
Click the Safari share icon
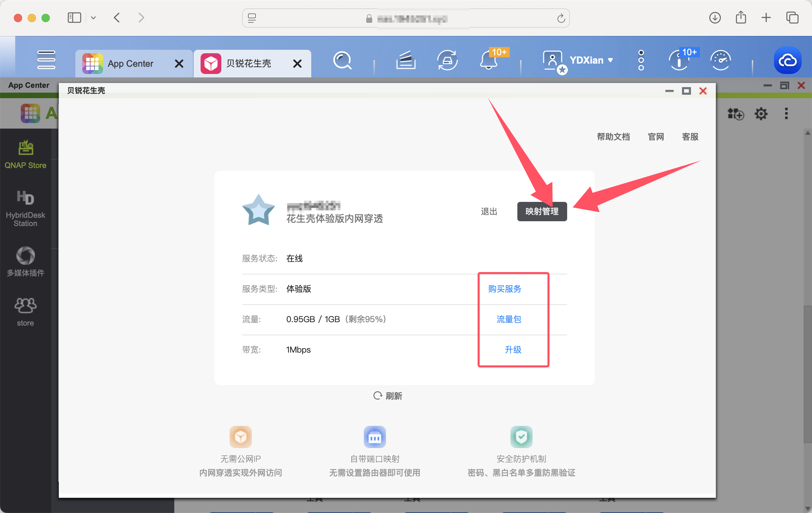pos(741,17)
